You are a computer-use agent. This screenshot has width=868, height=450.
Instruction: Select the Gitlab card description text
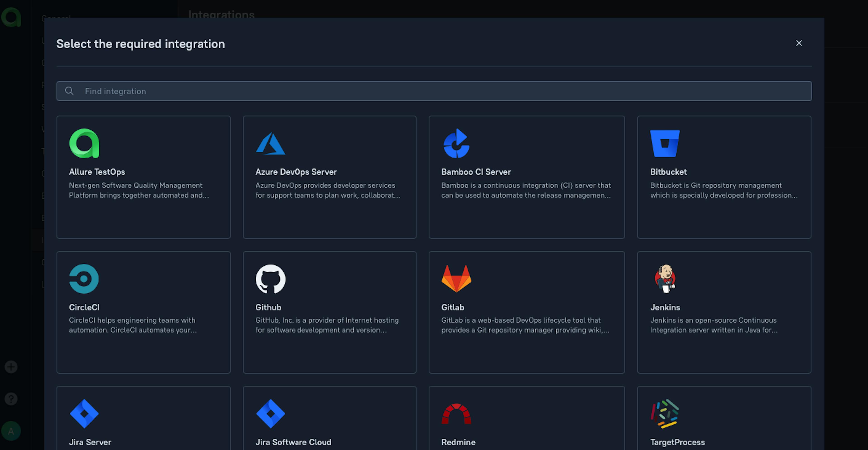tap(525, 325)
